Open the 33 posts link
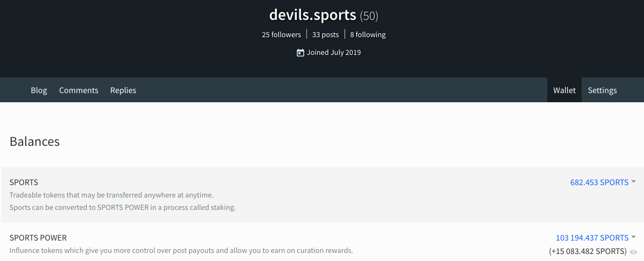Screen dimensions: 644x261 [x=325, y=34]
